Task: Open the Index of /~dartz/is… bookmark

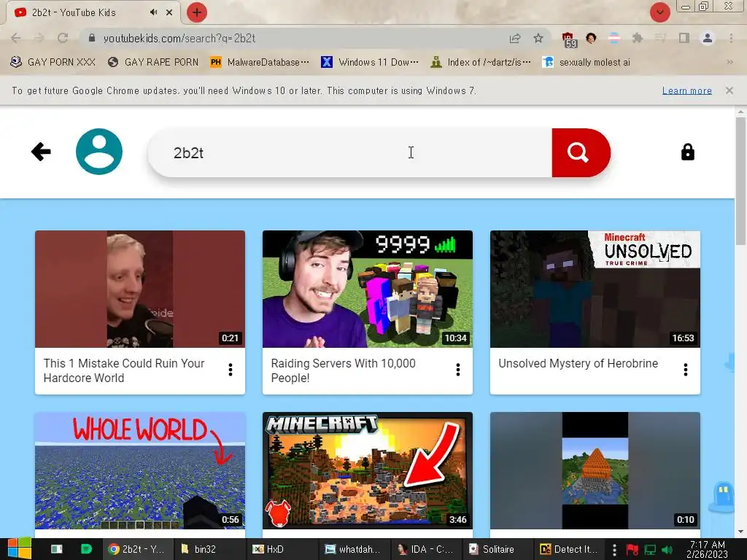Action: pos(480,63)
